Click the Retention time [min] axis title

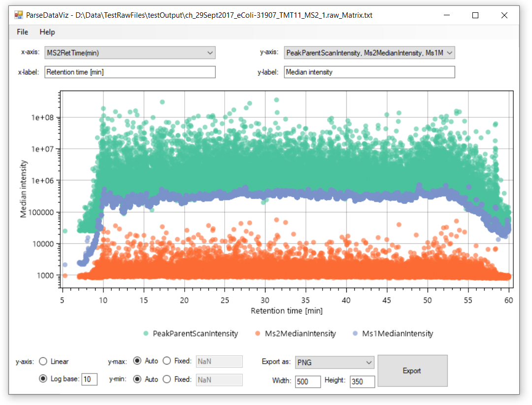287,311
